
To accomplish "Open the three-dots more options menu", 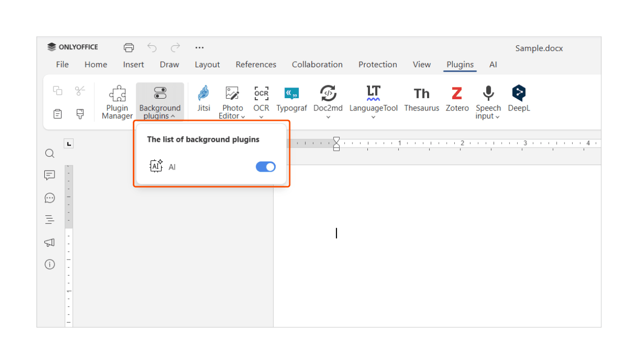I will click(200, 48).
